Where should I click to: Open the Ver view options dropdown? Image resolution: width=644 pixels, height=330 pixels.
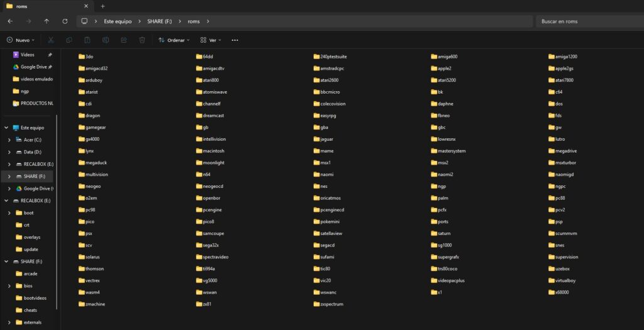coord(211,40)
